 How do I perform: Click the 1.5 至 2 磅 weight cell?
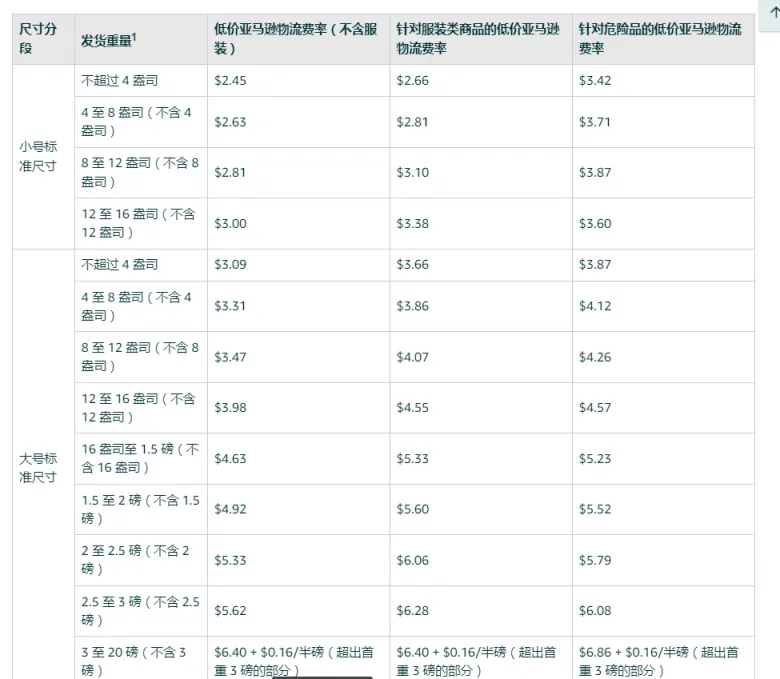141,509
